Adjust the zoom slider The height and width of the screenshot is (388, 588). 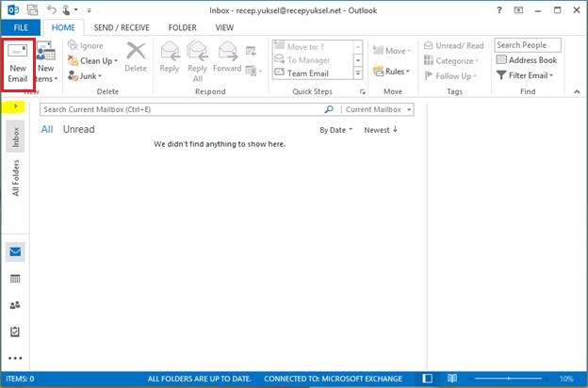(509, 379)
